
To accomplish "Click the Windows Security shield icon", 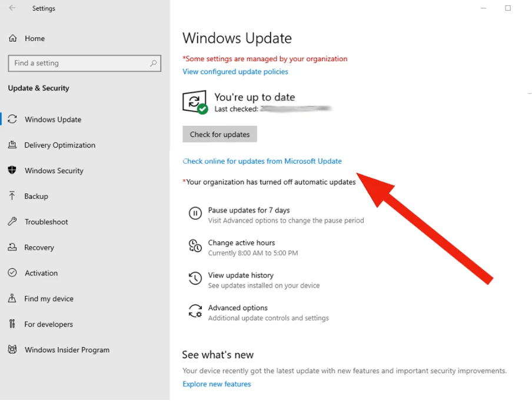I will click(12, 170).
